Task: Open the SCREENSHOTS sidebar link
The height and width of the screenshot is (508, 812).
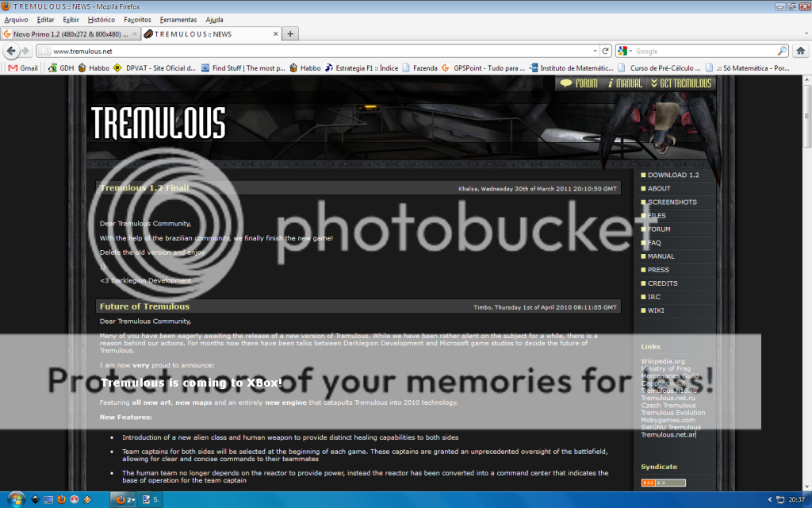Action: [x=672, y=202]
